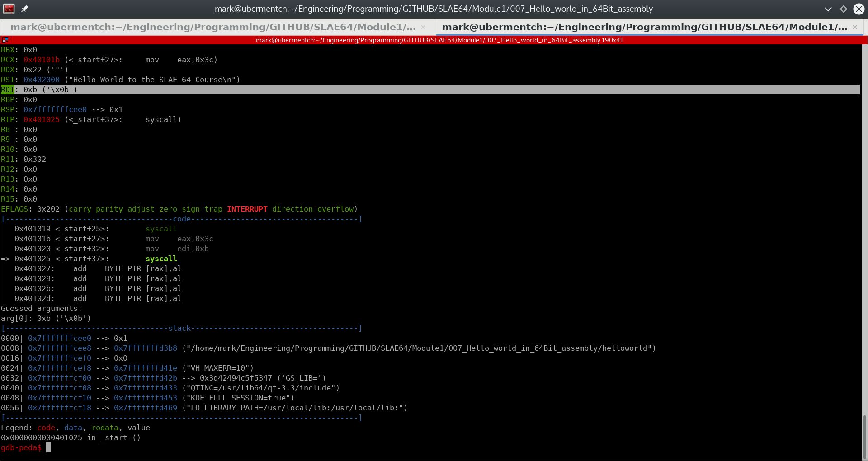Click the 0x401027 add BYTE PTR line
Image resolution: width=868 pixels, height=461 pixels.
point(98,268)
